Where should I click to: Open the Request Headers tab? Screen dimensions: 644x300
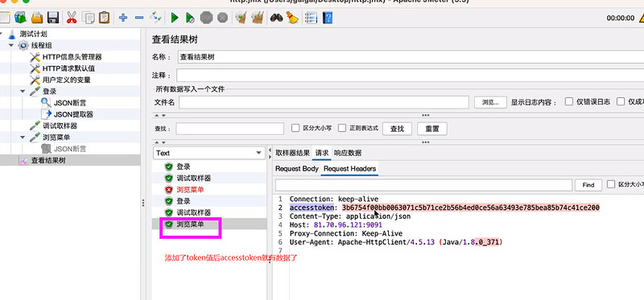(x=349, y=169)
